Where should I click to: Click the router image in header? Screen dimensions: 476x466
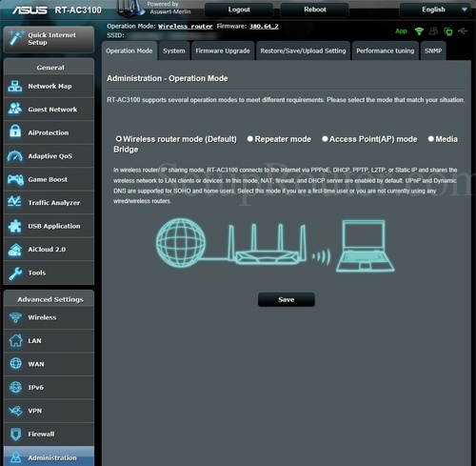click(130, 9)
